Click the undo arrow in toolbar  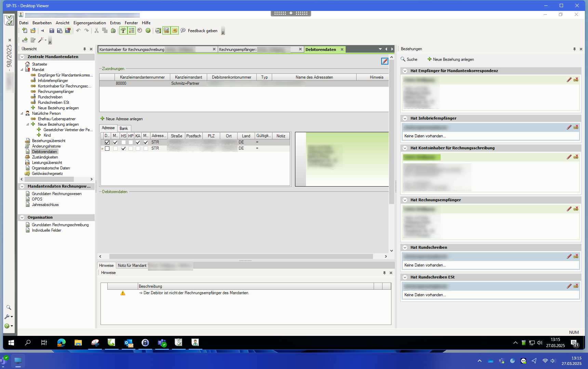78,31
